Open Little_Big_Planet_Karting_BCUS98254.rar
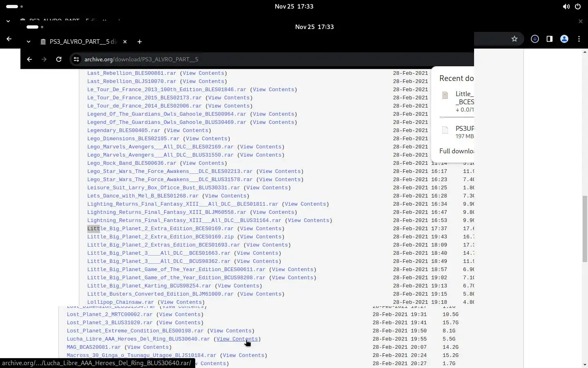The width and height of the screenshot is (588, 368). pos(149,286)
